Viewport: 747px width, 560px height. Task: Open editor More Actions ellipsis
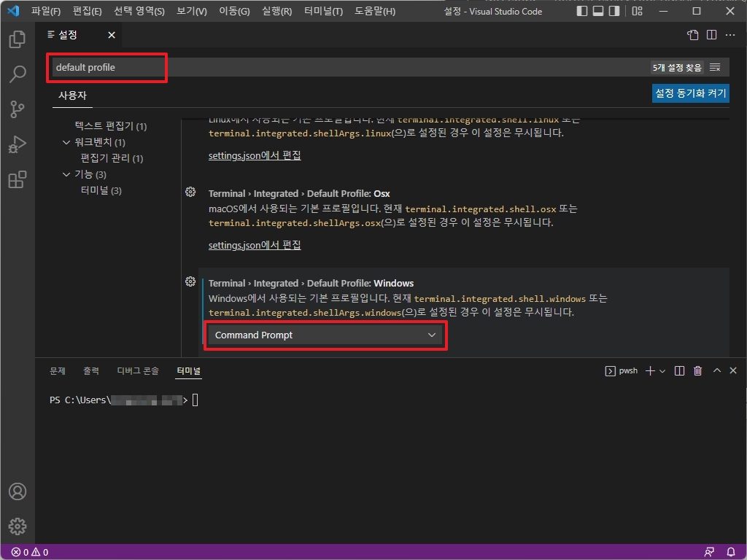click(x=729, y=35)
